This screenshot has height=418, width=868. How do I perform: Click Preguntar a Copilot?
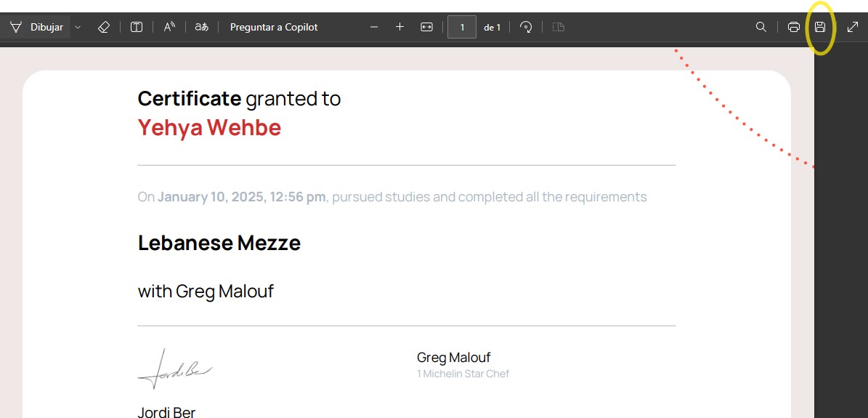274,28
